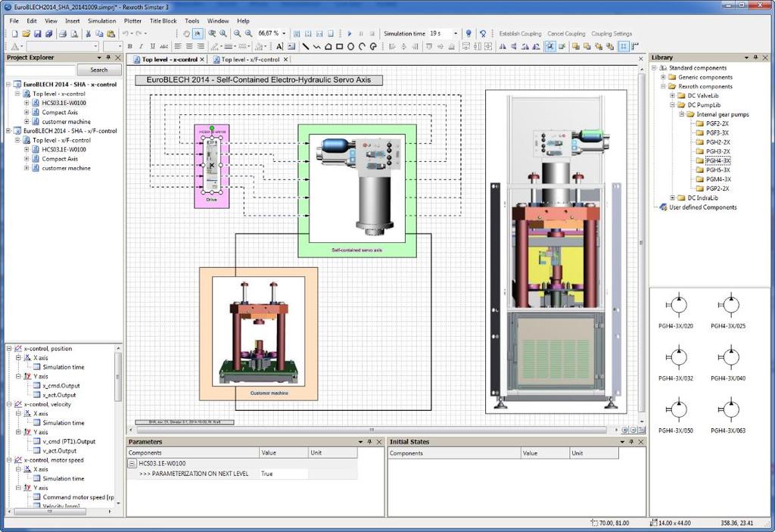Print the schematic using the printer icon

[x=63, y=33]
